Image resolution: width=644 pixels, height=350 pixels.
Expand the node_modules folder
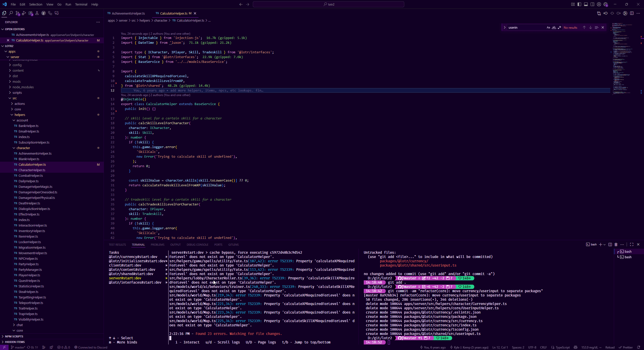click(x=23, y=87)
